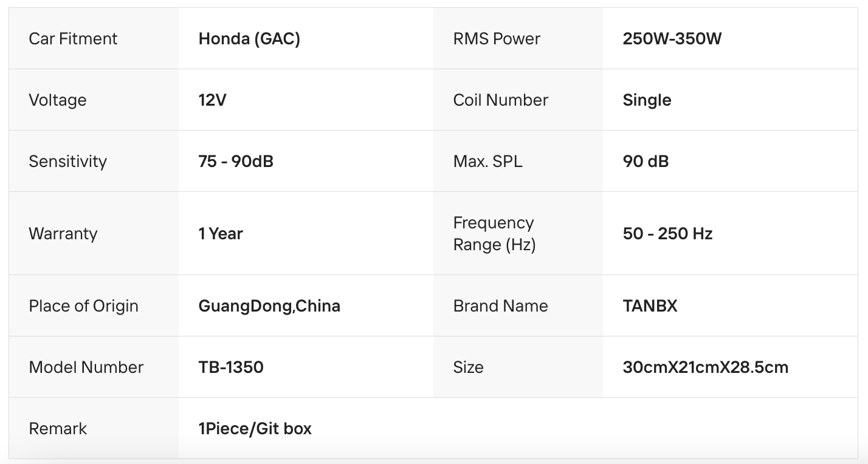868x464 pixels.
Task: Select the GuangDong,China origin value
Action: click(x=269, y=306)
